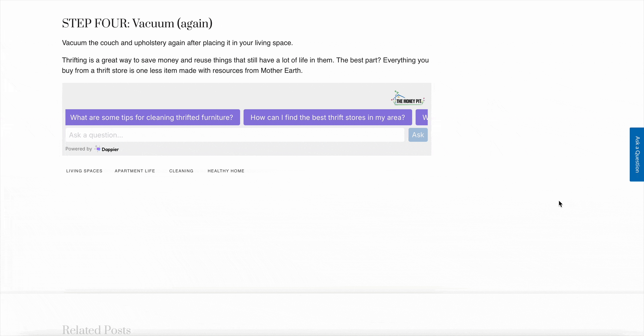The image size is (644, 336).
Task: Click the 'Related Posts' heading
Action: 96,330
